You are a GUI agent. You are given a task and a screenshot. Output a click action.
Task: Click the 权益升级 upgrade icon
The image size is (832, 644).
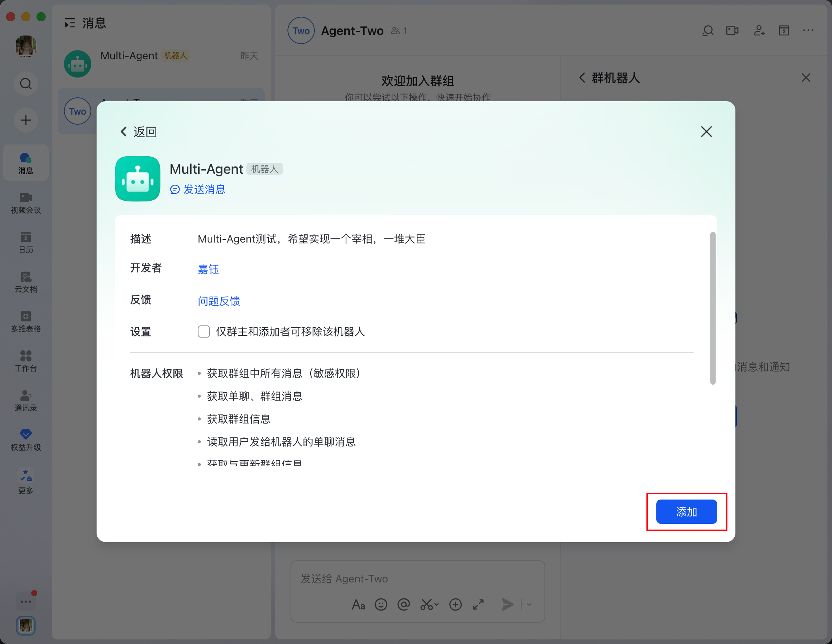[25, 439]
